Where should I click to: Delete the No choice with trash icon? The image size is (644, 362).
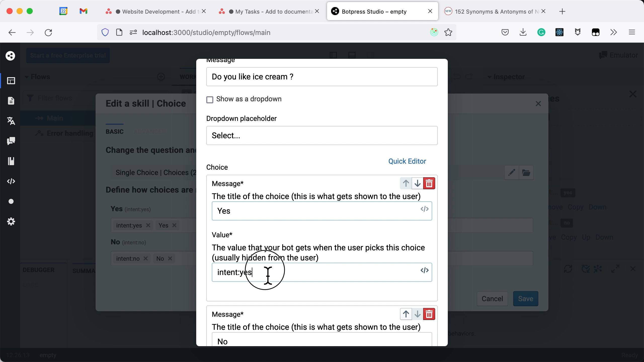point(429,314)
